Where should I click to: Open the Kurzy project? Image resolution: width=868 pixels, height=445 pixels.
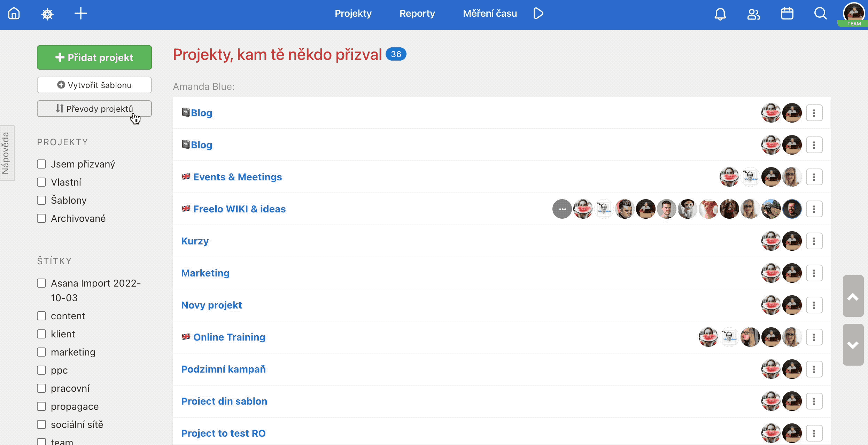(x=195, y=241)
